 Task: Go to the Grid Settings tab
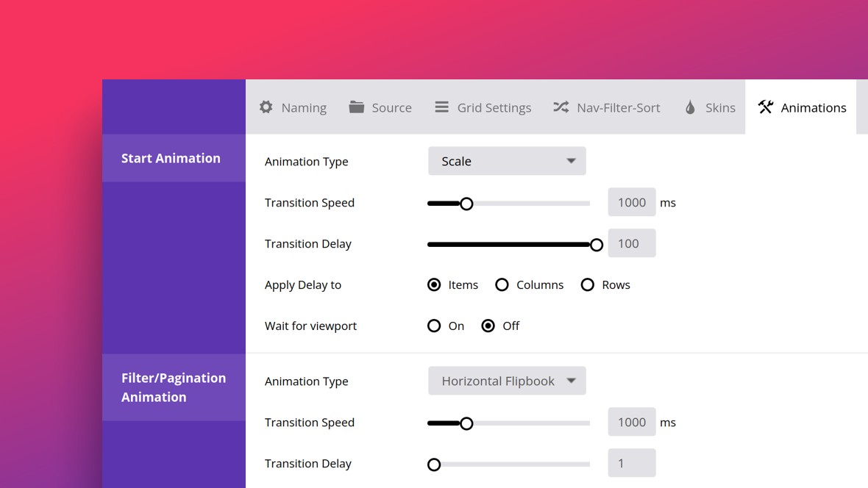tap(483, 107)
